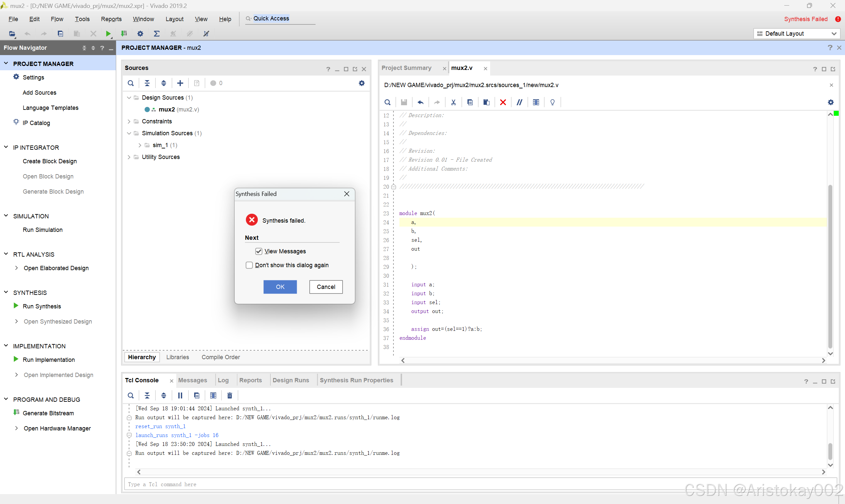Image resolution: width=845 pixels, height=504 pixels.
Task: Click OK in Synthesis Failed dialog
Action: (x=280, y=287)
